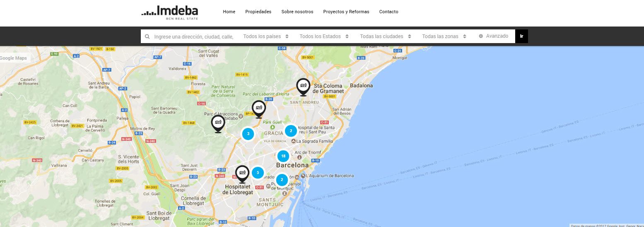Click the magnifier search icon

point(147,36)
